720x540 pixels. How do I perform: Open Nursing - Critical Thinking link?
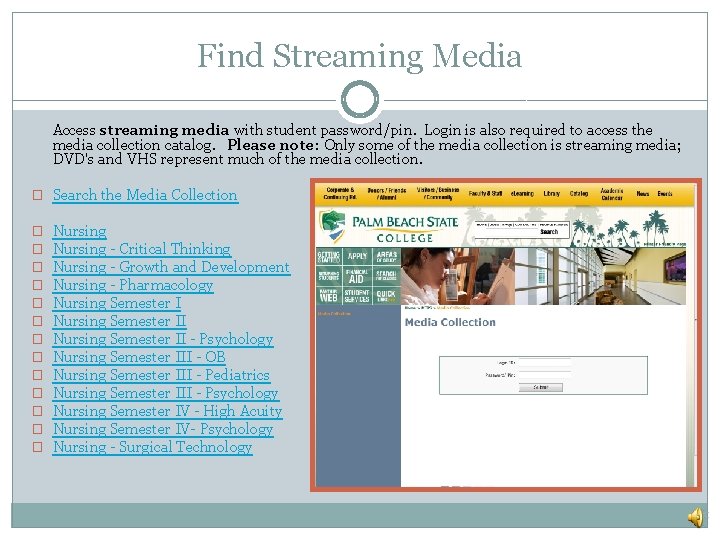point(142,249)
